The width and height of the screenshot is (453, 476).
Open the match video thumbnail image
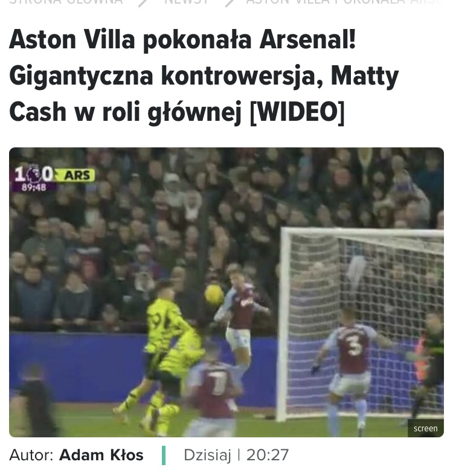click(x=226, y=292)
